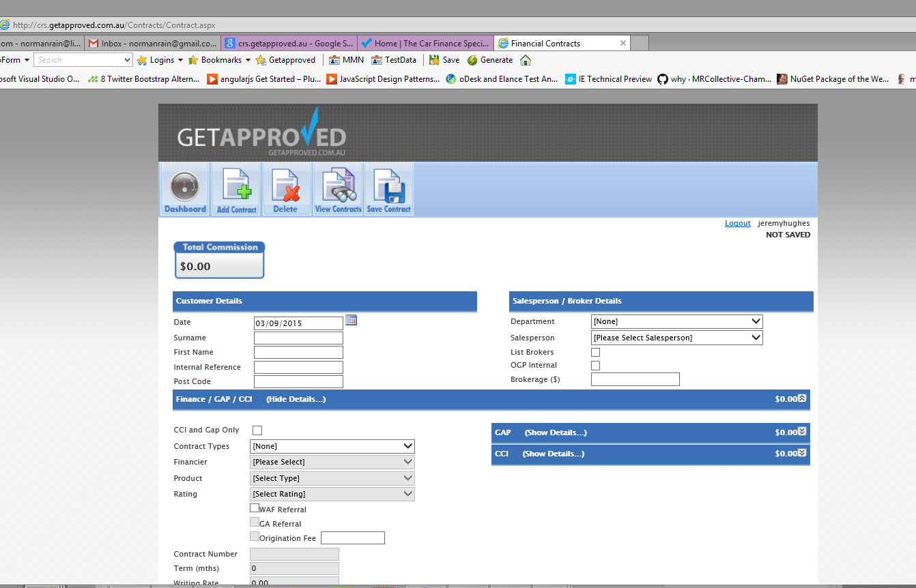The width and height of the screenshot is (916, 588).
Task: Collapse the Finance section arrow icon
Action: click(x=802, y=398)
